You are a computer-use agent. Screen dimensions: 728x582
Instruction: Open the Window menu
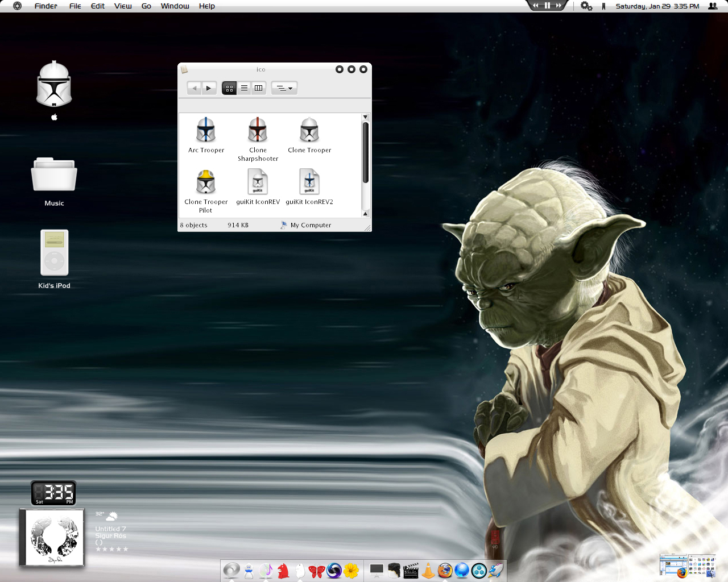[x=175, y=6]
